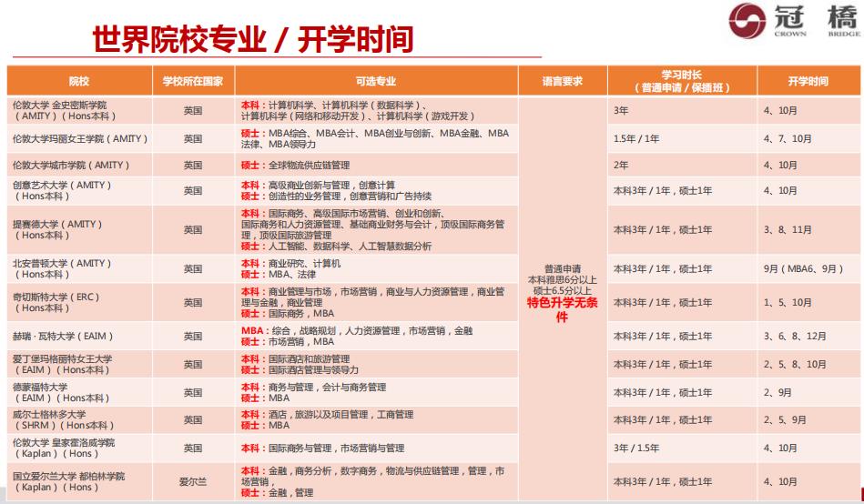The height and width of the screenshot is (504, 864).
Task: Click 商务与管理，会计与商务管理 cell
Action: pos(376,392)
